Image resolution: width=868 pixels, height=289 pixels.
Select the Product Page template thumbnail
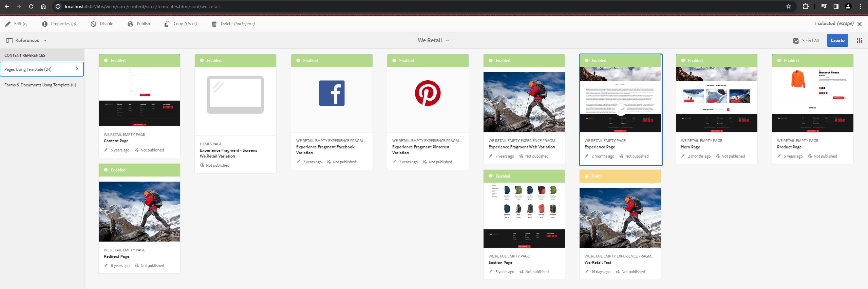812,100
